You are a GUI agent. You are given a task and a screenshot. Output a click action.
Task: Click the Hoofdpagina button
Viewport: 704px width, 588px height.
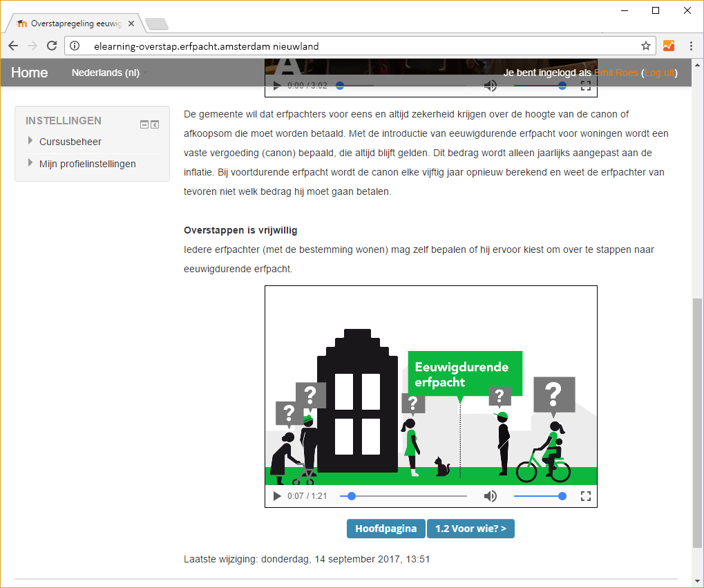pyautogui.click(x=386, y=529)
